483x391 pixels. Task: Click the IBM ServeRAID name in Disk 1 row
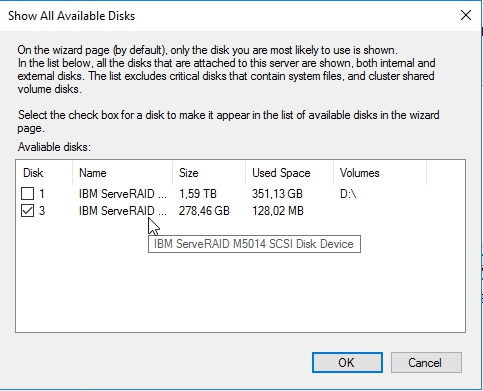pyautogui.click(x=123, y=194)
